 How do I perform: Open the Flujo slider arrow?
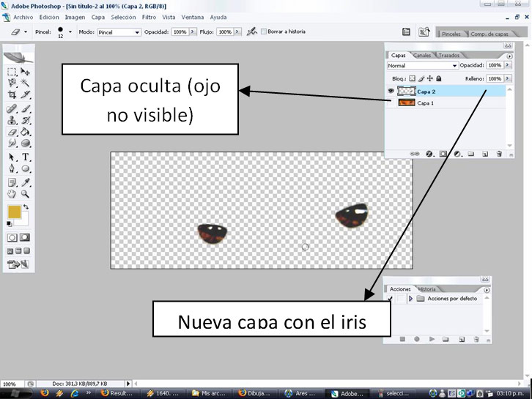coord(237,31)
